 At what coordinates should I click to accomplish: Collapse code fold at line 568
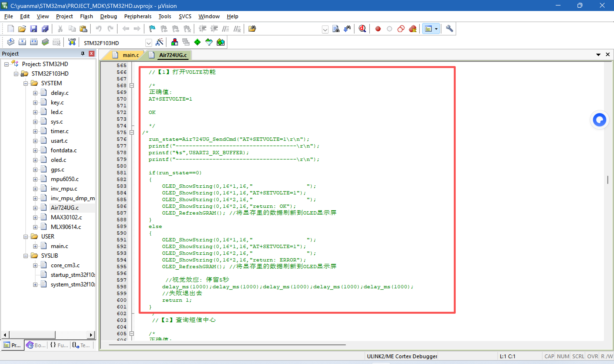pos(132,85)
